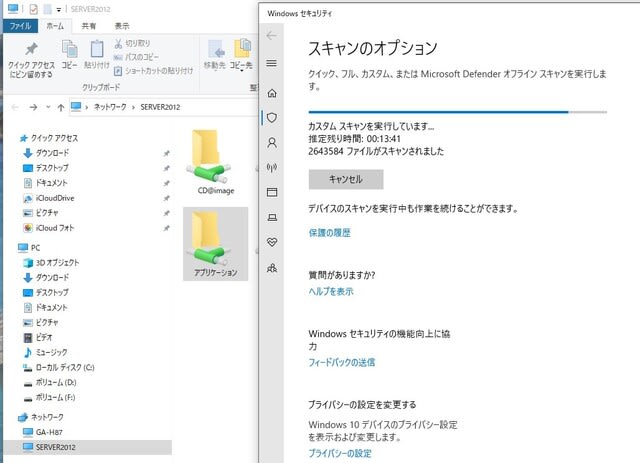The width and height of the screenshot is (640, 463).
Task: Open Firewall & network protection icon
Action: point(272,167)
